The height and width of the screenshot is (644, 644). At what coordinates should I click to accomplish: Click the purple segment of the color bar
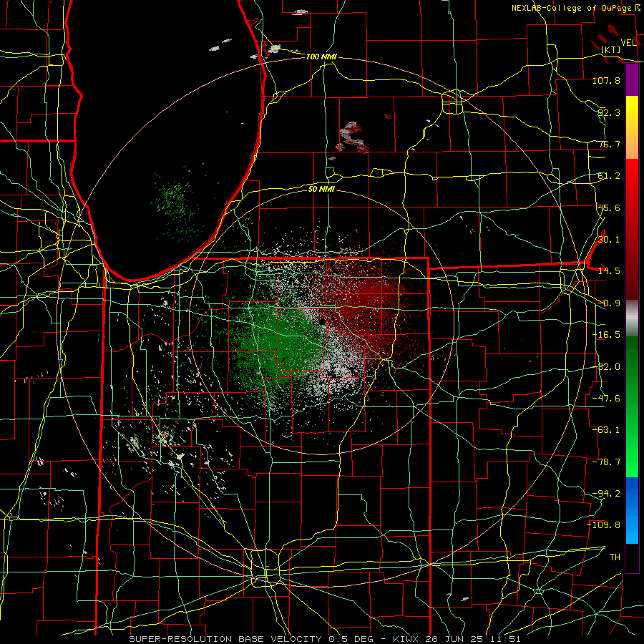pos(632,80)
